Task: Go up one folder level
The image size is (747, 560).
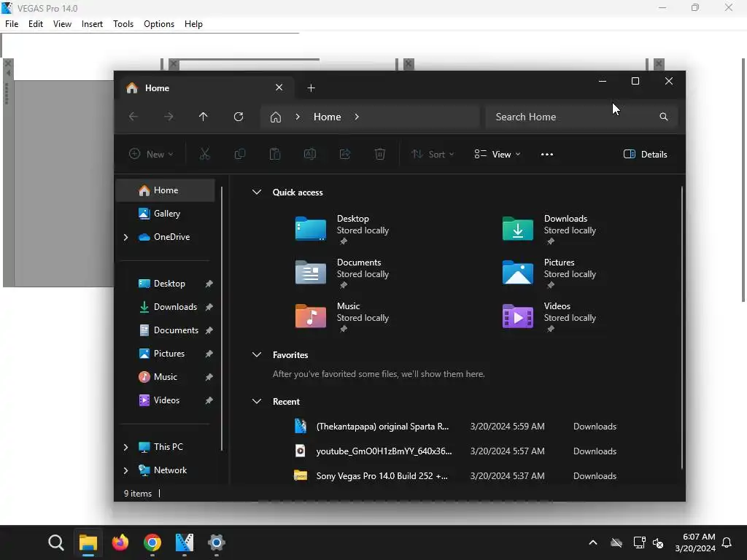Action: (203, 117)
